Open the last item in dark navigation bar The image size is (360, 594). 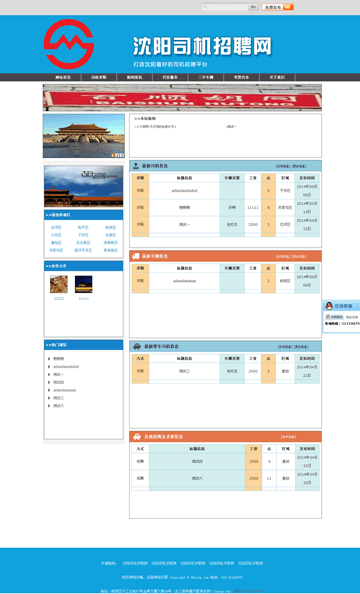(277, 77)
